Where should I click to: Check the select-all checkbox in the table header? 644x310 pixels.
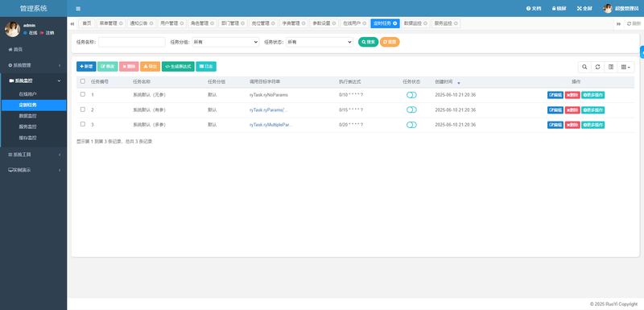(83, 81)
